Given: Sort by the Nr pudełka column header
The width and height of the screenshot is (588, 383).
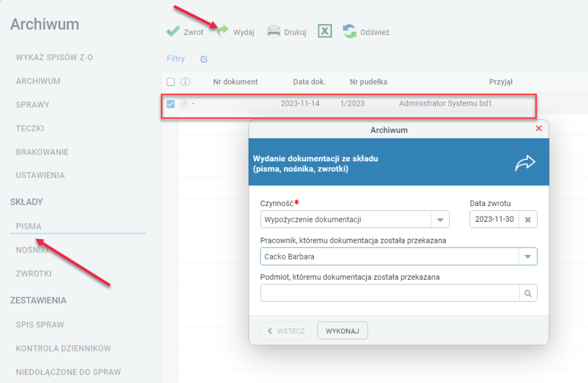Looking at the screenshot, I should tap(369, 82).
